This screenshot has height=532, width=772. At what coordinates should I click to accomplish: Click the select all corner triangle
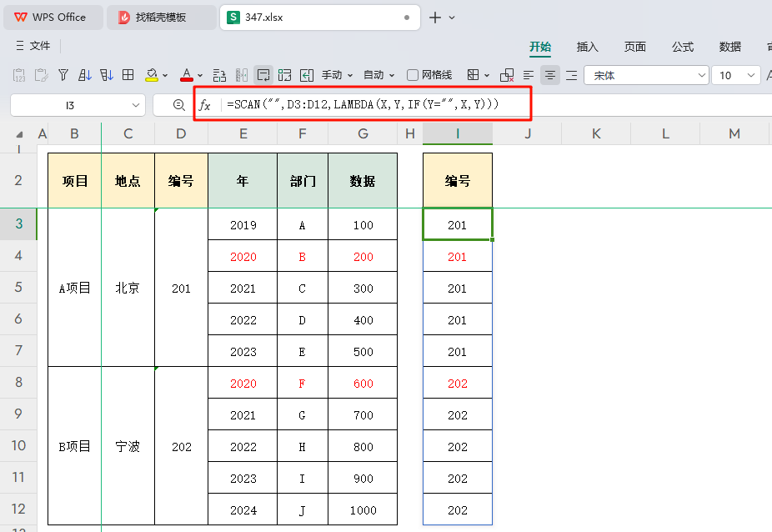19,134
